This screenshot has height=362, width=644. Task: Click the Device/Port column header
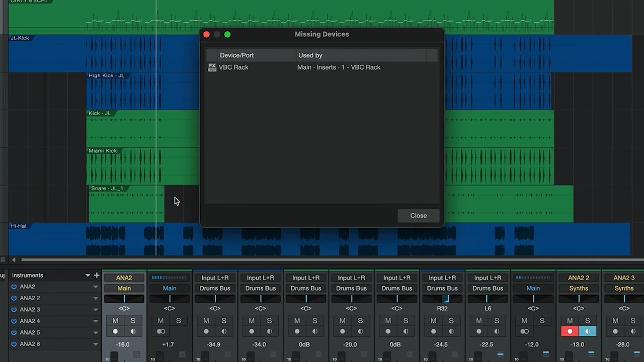[236, 55]
